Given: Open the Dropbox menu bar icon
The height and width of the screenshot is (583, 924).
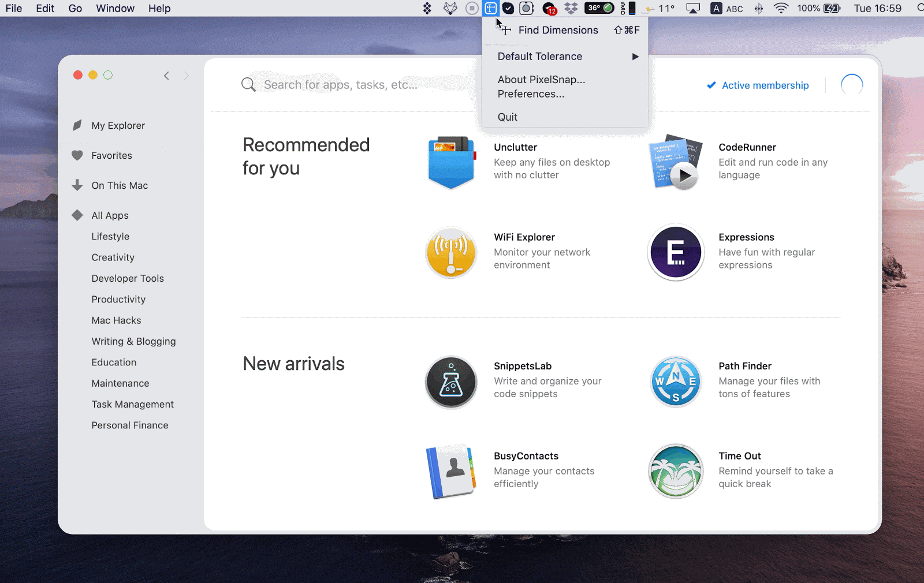Looking at the screenshot, I should tap(571, 8).
